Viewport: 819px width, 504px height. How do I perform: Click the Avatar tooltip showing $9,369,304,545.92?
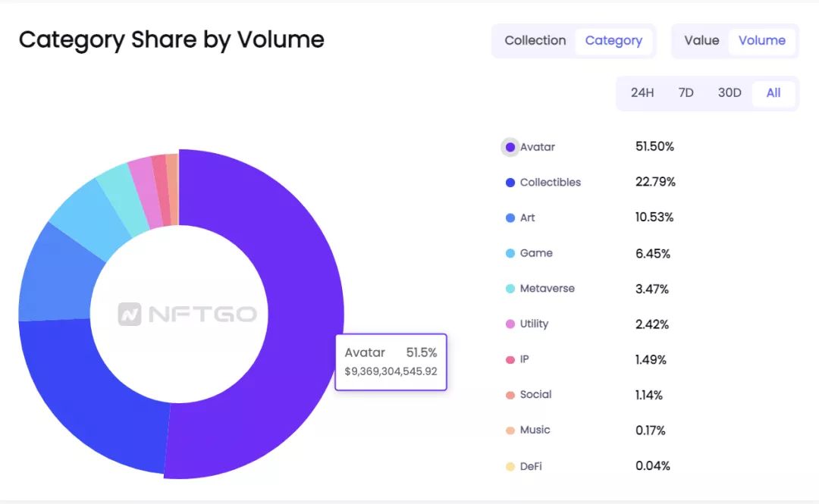391,362
